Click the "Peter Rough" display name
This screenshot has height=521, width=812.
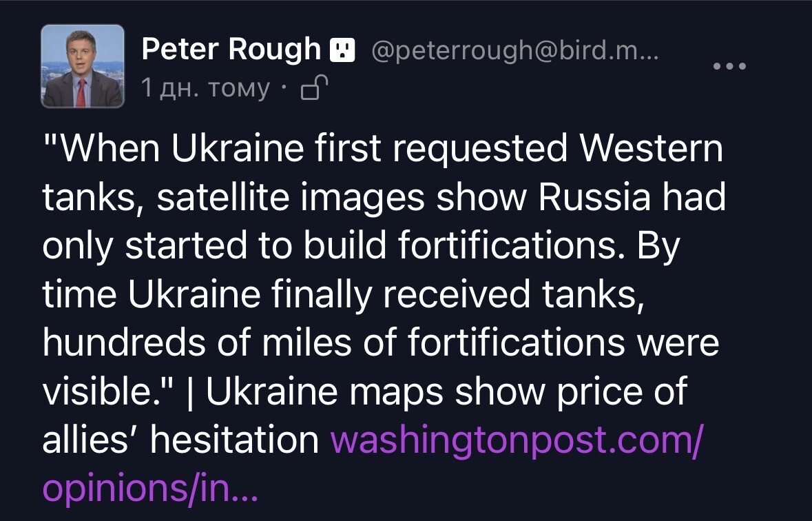point(231,50)
